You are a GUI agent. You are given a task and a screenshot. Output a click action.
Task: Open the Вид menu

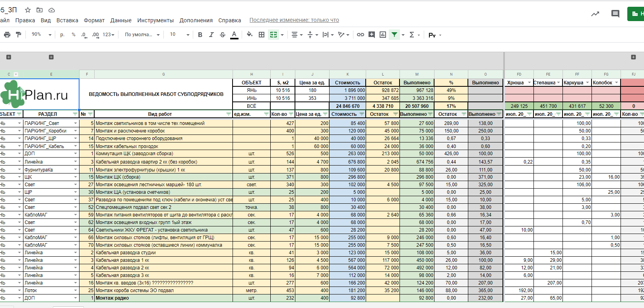(46, 20)
